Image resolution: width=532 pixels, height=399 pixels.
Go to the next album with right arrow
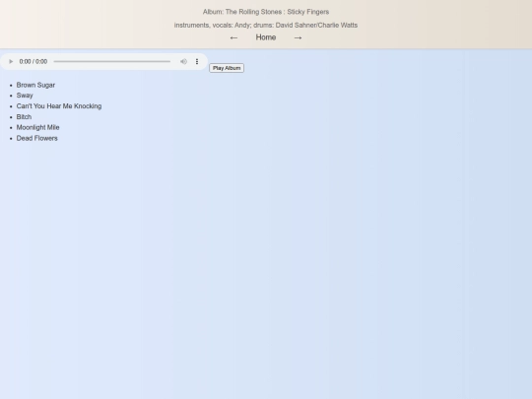[x=298, y=37]
